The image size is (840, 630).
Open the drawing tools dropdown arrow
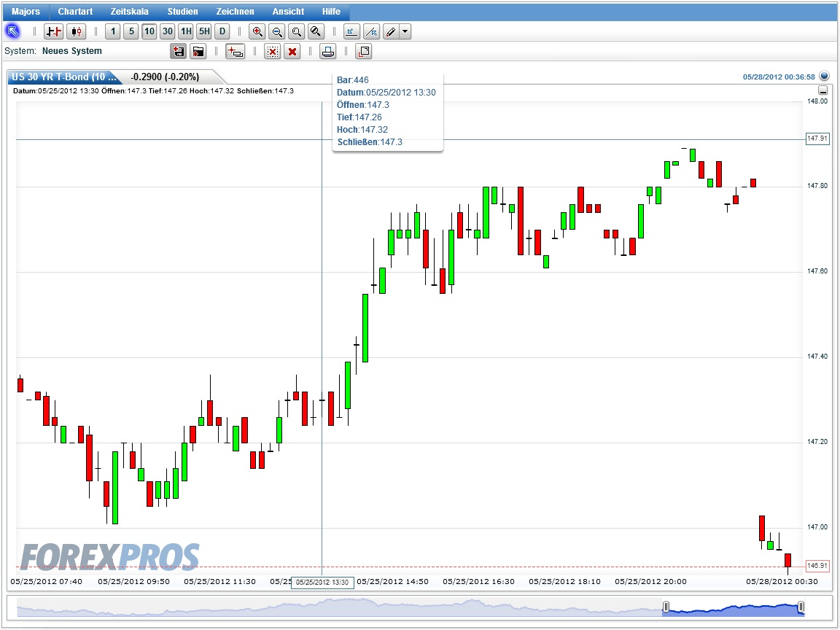click(x=405, y=31)
